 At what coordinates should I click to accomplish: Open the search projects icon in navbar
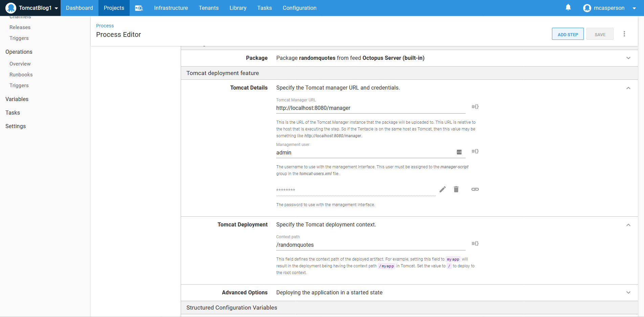click(139, 8)
